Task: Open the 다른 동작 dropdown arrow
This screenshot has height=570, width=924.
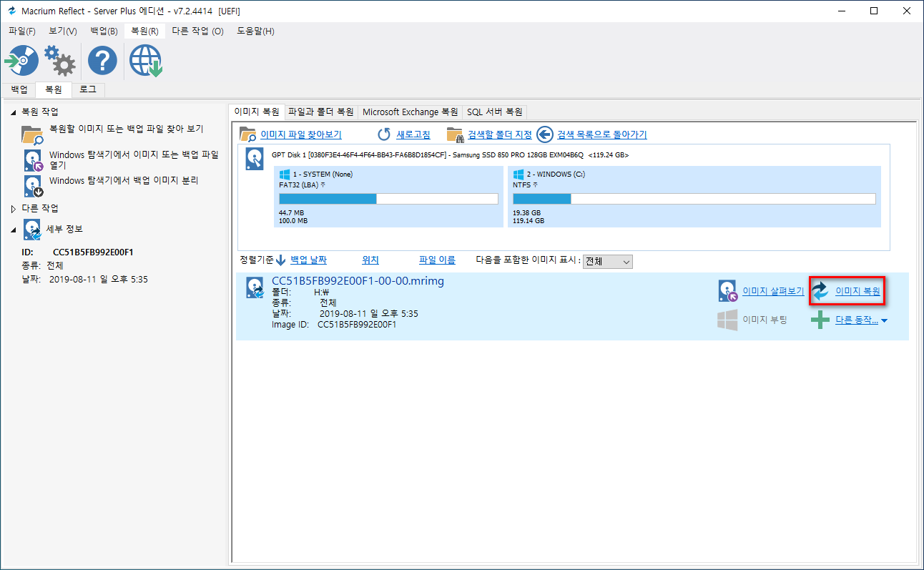Action: [x=885, y=321]
